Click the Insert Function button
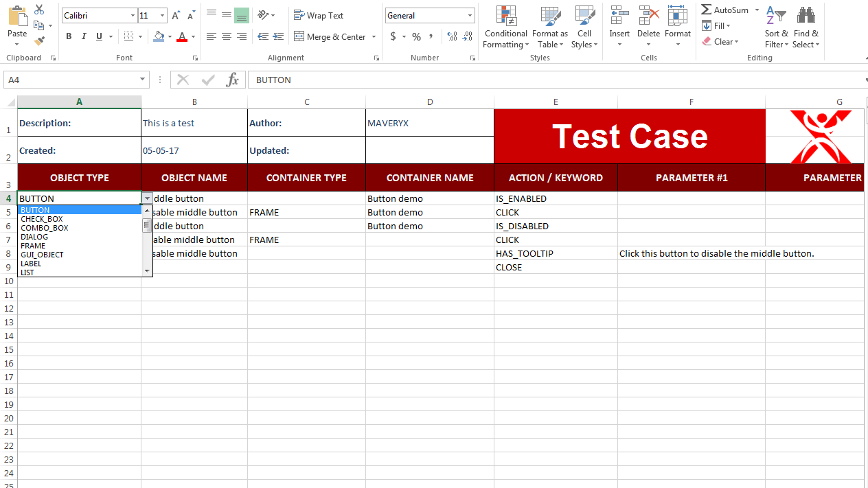The width and height of the screenshot is (868, 488). pyautogui.click(x=233, y=79)
